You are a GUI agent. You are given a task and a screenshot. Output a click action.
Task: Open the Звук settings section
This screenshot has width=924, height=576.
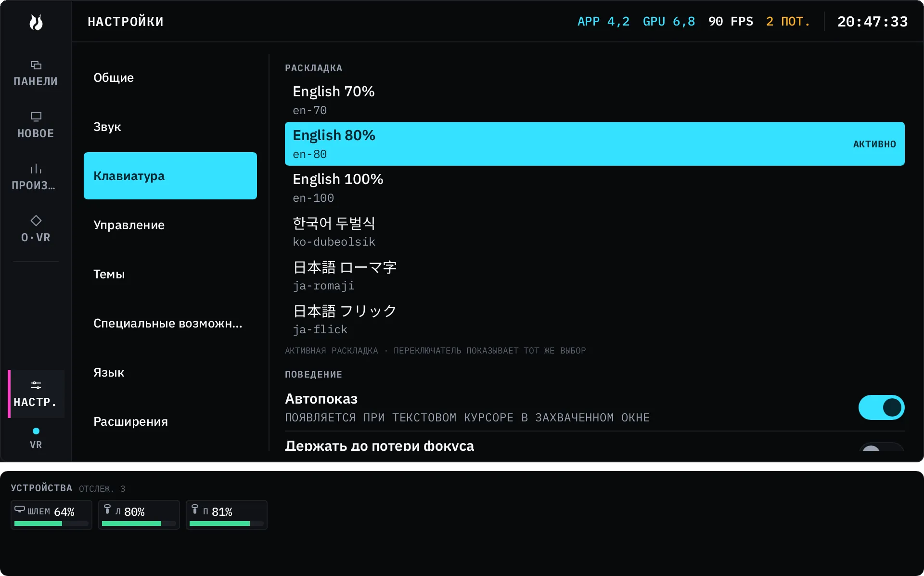170,127
